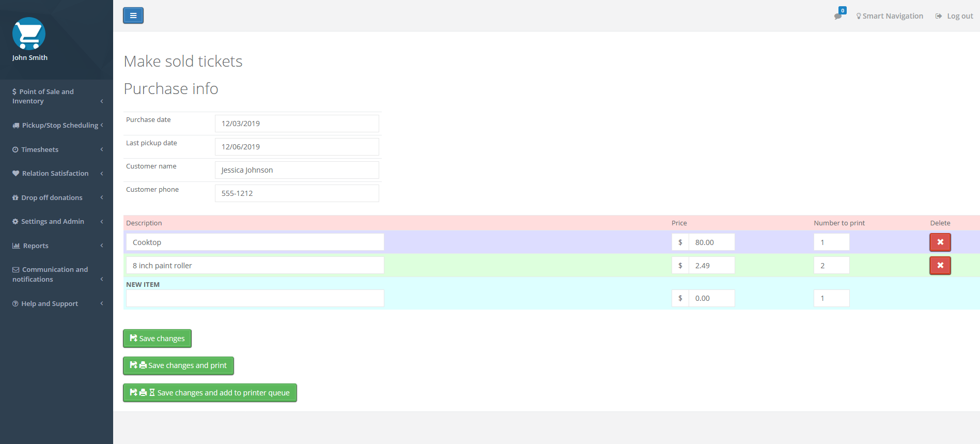The height and width of the screenshot is (444, 980).
Task: Delete the 8 inch paint roller row
Action: (x=940, y=266)
